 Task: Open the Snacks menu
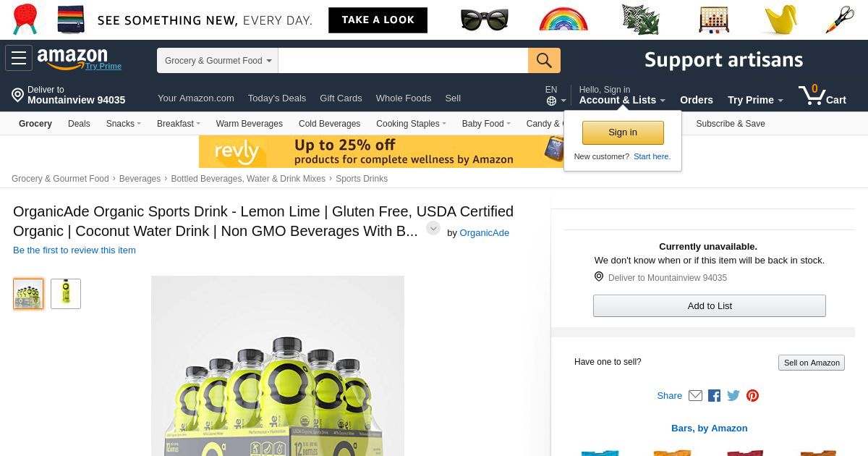coord(123,124)
